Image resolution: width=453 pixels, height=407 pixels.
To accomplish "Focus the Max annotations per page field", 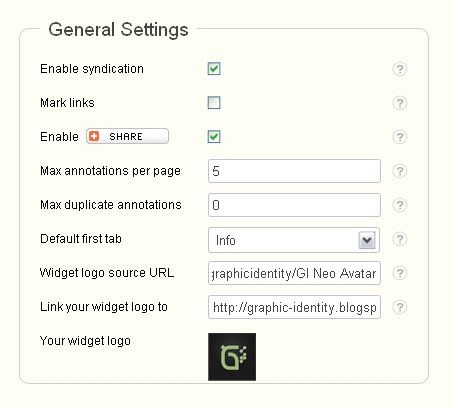I will pos(294,171).
